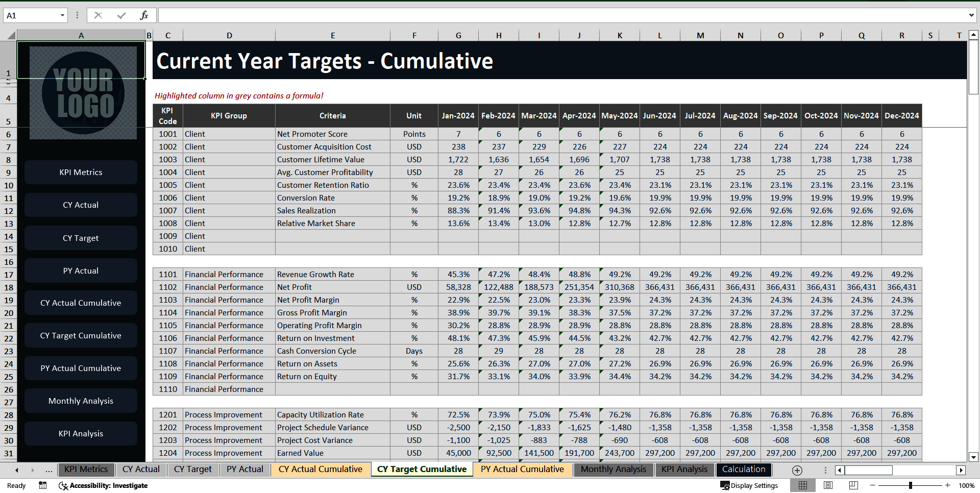Image resolution: width=980 pixels, height=493 pixels.
Task: Click the zoom slider handle
Action: (910, 485)
